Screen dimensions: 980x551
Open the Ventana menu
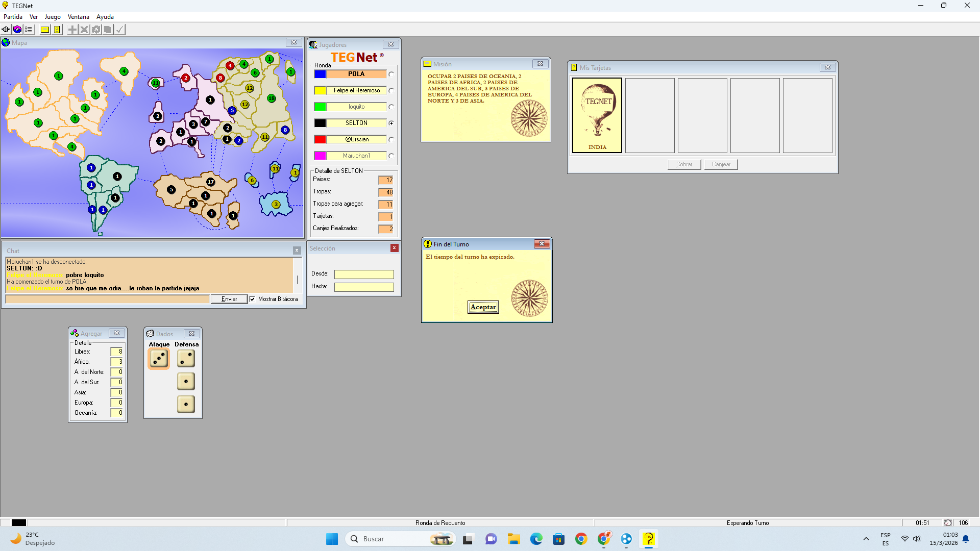tap(78, 17)
